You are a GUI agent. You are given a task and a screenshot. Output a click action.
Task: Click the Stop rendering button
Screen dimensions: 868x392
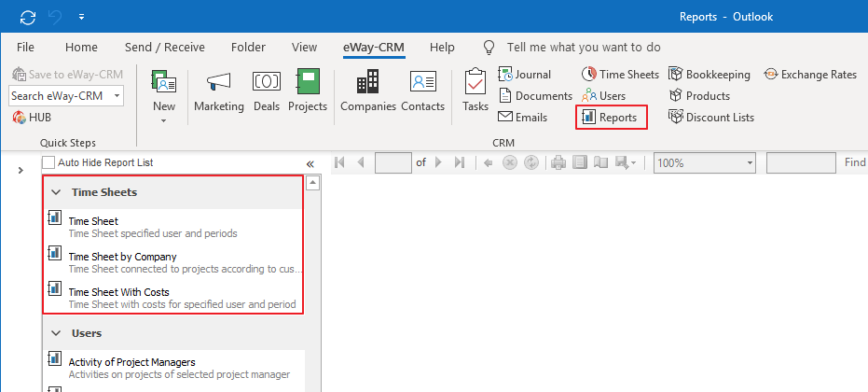pos(509,162)
